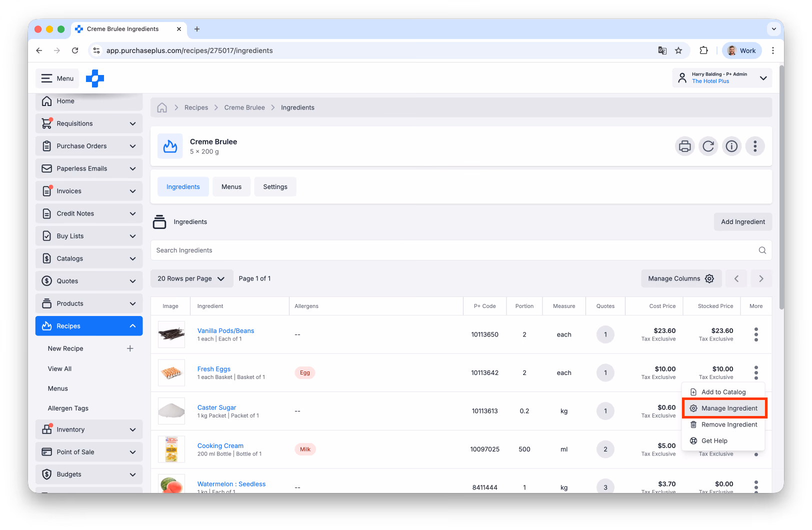Click the refresh recipe circular arrow icon

click(708, 146)
